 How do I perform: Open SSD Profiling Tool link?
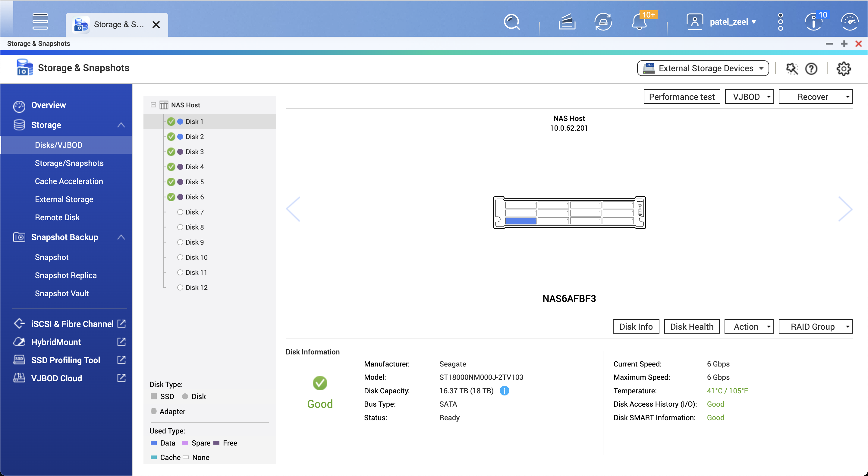(x=66, y=360)
